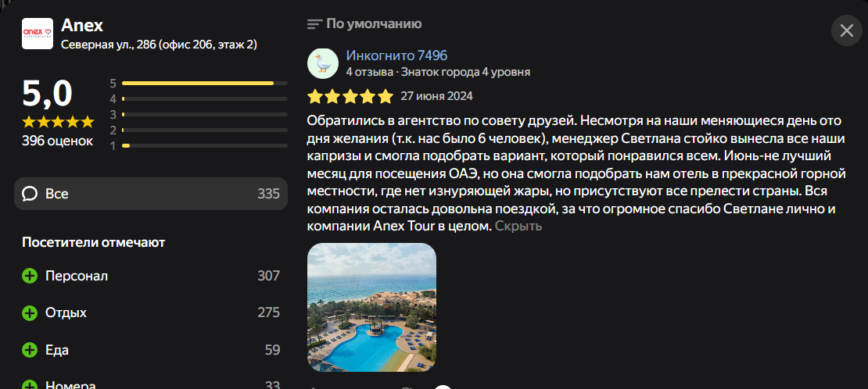Open the hotel pool photo thumbnail
The width and height of the screenshot is (868, 389).
pyautogui.click(x=372, y=307)
